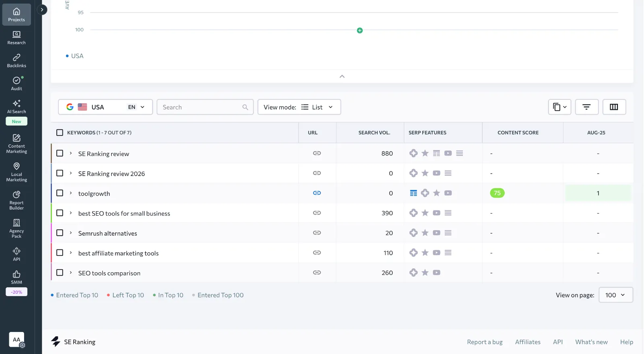This screenshot has width=644, height=354.
Task: Expand the left sidebar with the arrow button
Action: [42, 10]
